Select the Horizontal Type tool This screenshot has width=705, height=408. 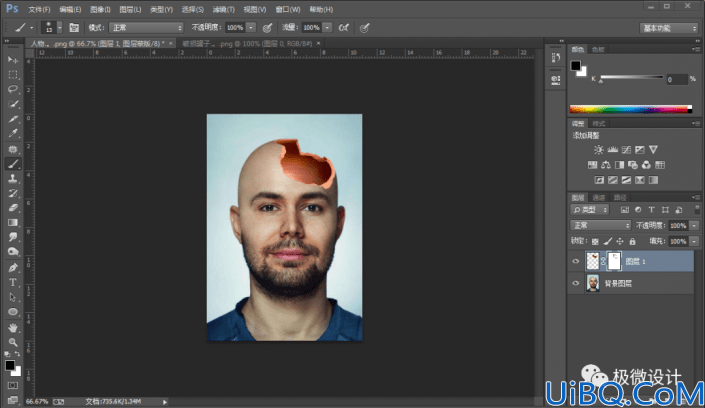pyautogui.click(x=13, y=282)
